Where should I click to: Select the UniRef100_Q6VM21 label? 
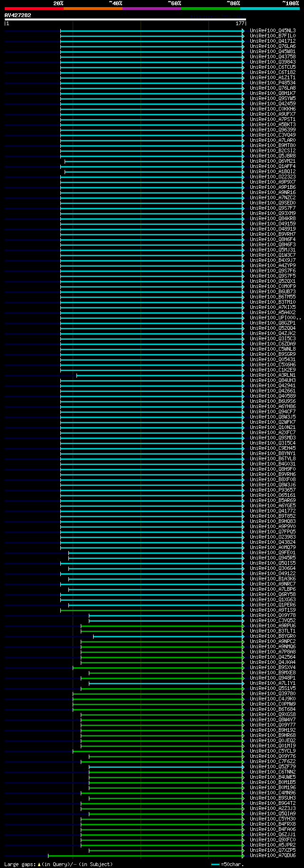tap(273, 161)
